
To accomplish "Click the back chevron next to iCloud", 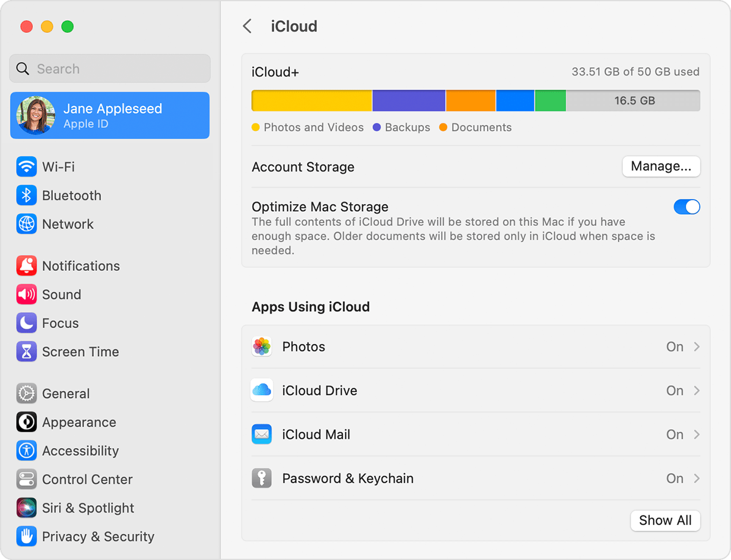I will 247,26.
